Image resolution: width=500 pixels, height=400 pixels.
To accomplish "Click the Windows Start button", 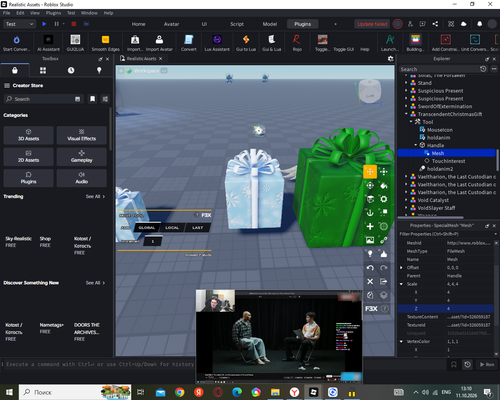I will [x=9, y=392].
